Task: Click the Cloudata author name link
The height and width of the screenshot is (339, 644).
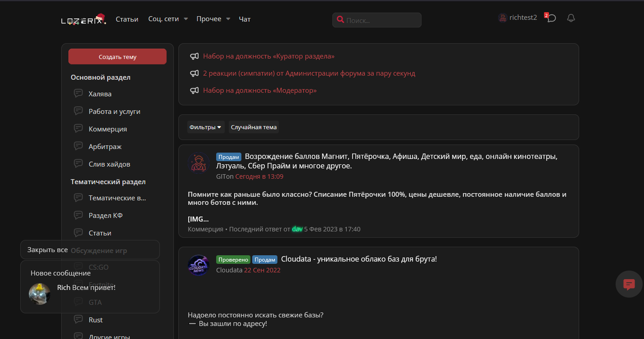Action: click(x=229, y=270)
